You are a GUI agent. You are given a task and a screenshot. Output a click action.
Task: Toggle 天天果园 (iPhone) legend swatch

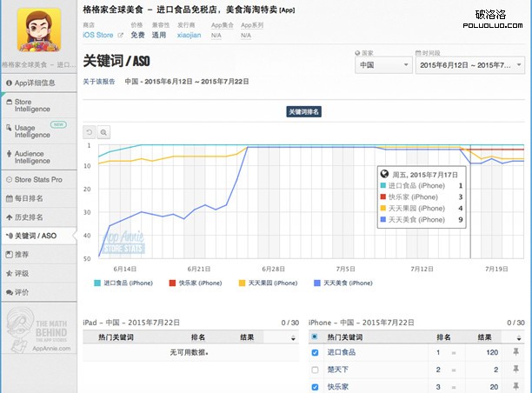[x=242, y=283]
